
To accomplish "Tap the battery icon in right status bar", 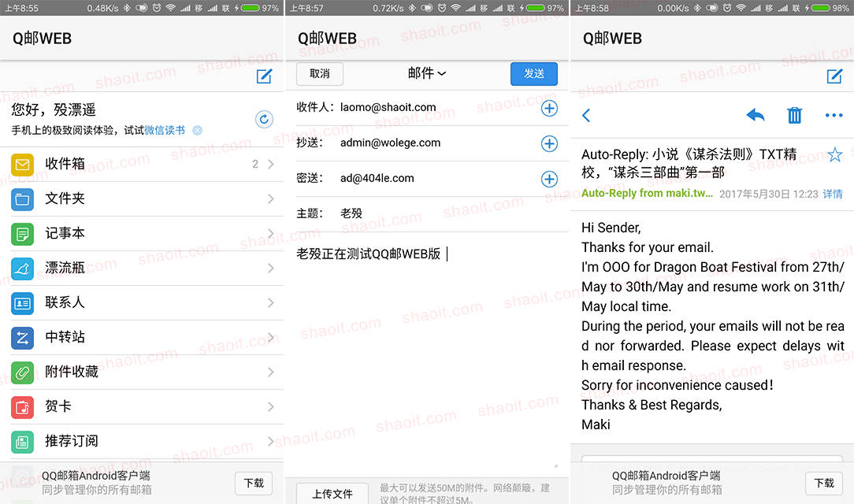I will point(820,8).
